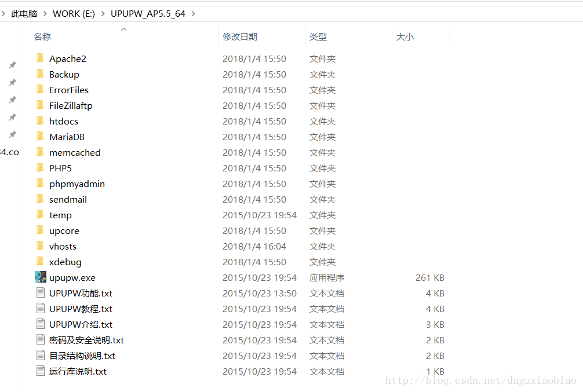Click the 2015/10/23 13:50 date cell
The image size is (583, 392).
pos(260,293)
